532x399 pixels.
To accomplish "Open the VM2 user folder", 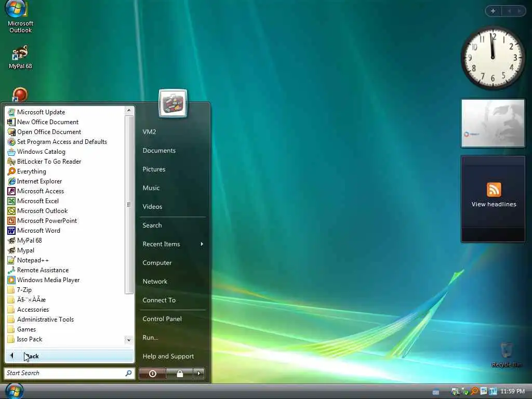I will [149, 131].
